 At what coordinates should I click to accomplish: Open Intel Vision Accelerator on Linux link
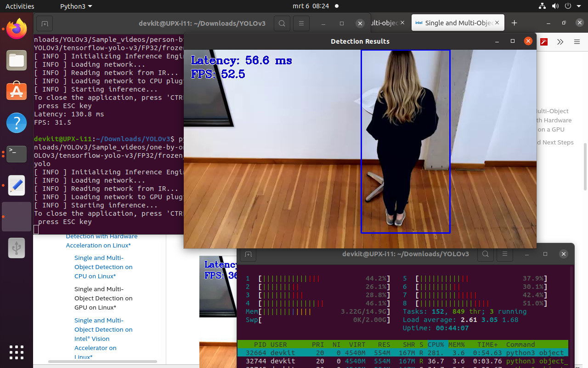click(103, 339)
